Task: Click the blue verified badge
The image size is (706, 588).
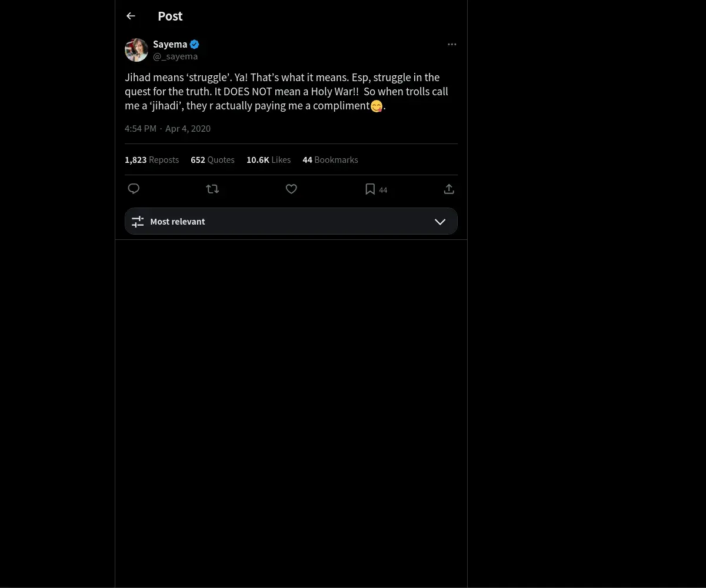Action: click(194, 44)
